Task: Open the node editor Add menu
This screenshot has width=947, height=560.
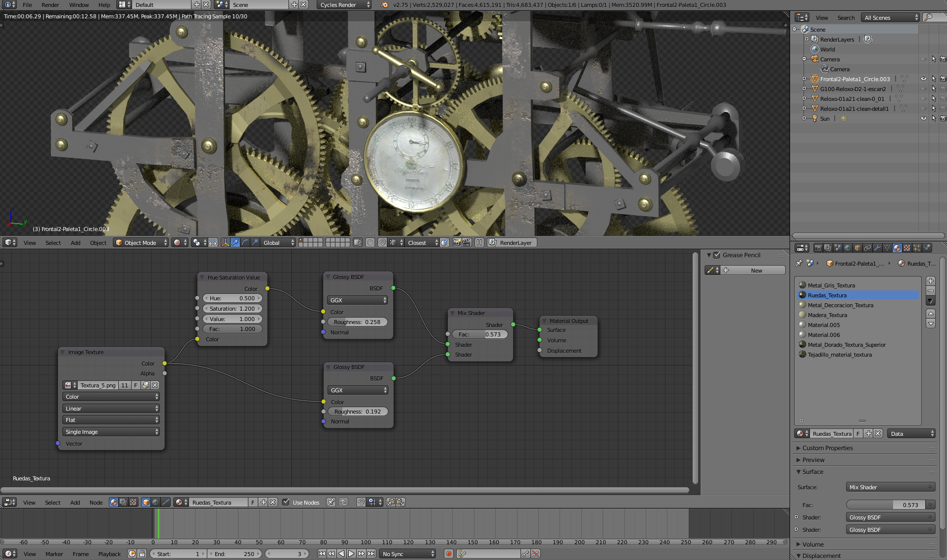Action: pos(75,502)
